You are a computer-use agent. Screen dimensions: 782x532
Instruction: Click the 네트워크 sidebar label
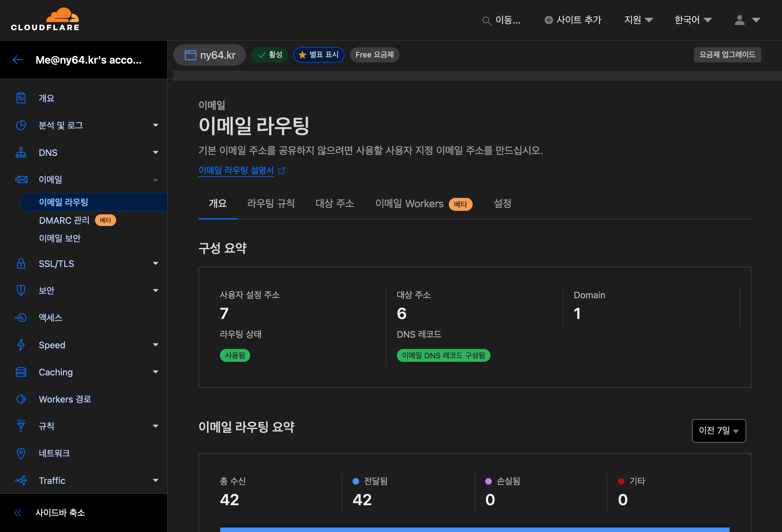coord(54,454)
